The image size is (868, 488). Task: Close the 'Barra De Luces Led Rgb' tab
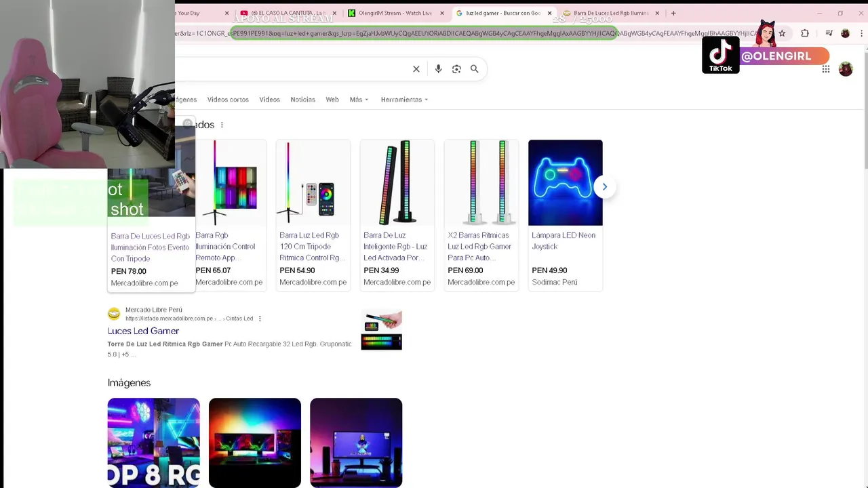point(657,13)
